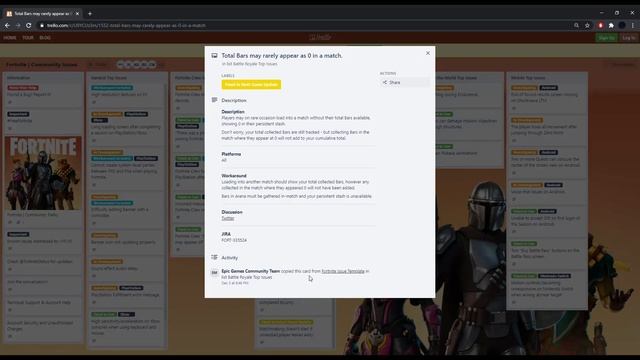Click the red extension icon in browser toolbar
Screen dimensions: 640x360
600,25
